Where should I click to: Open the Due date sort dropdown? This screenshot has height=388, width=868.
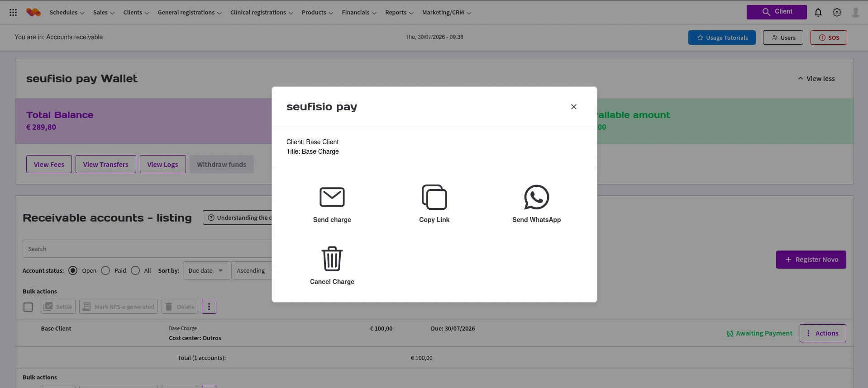pos(207,270)
